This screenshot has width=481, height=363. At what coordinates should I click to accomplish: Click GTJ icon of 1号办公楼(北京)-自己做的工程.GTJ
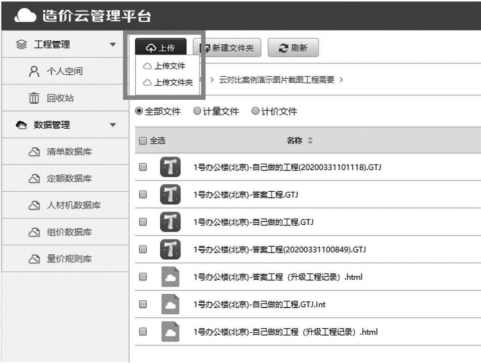(170, 222)
